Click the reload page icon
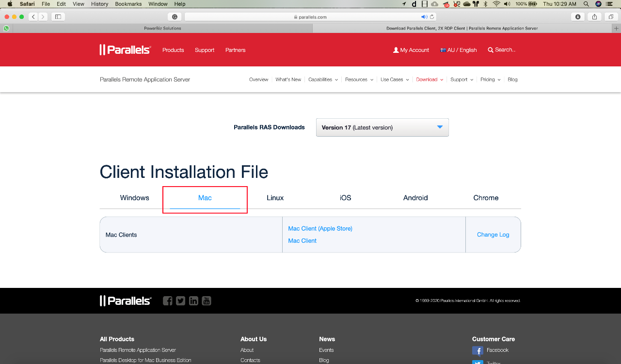This screenshot has height=364, width=621. [x=431, y=16]
